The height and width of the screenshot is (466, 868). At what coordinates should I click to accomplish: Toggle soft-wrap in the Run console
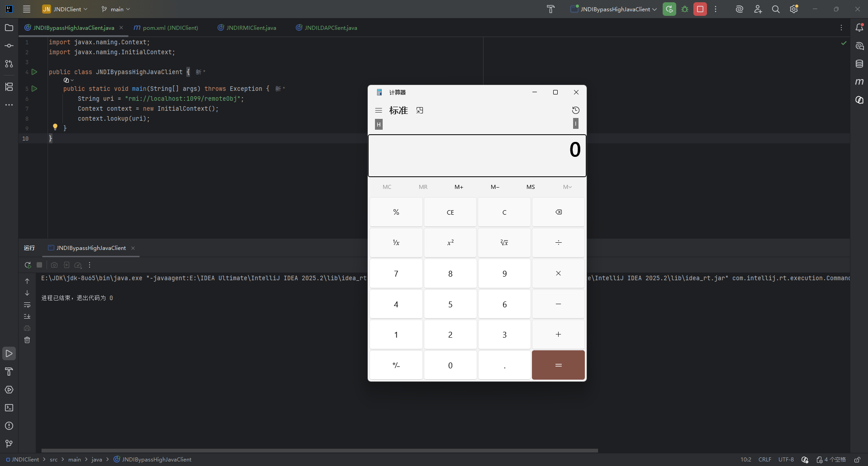click(x=27, y=305)
